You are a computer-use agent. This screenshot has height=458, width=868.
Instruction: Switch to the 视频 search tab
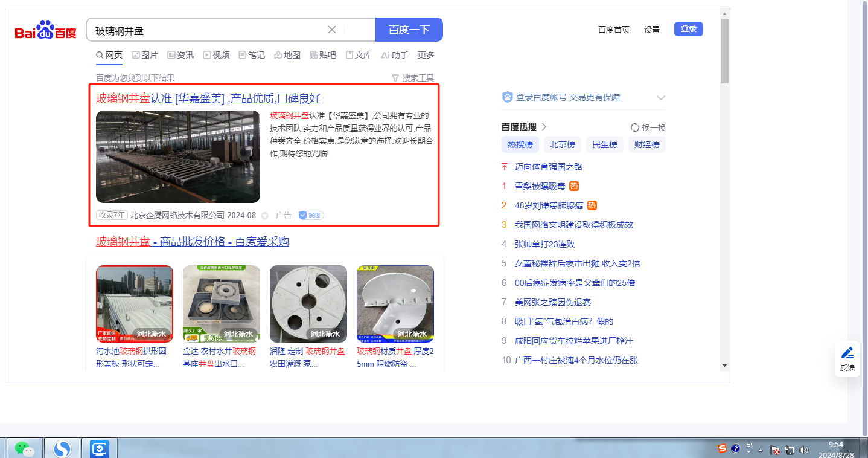[x=216, y=55]
